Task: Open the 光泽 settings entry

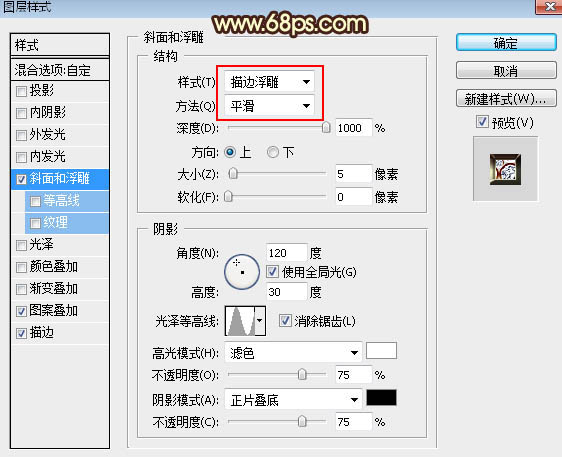Action: tap(41, 244)
